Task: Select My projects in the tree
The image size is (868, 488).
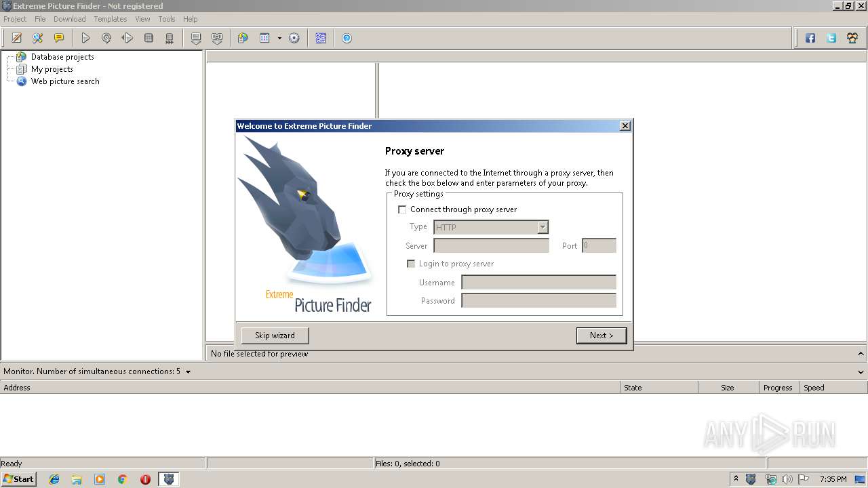Action: [x=52, y=69]
